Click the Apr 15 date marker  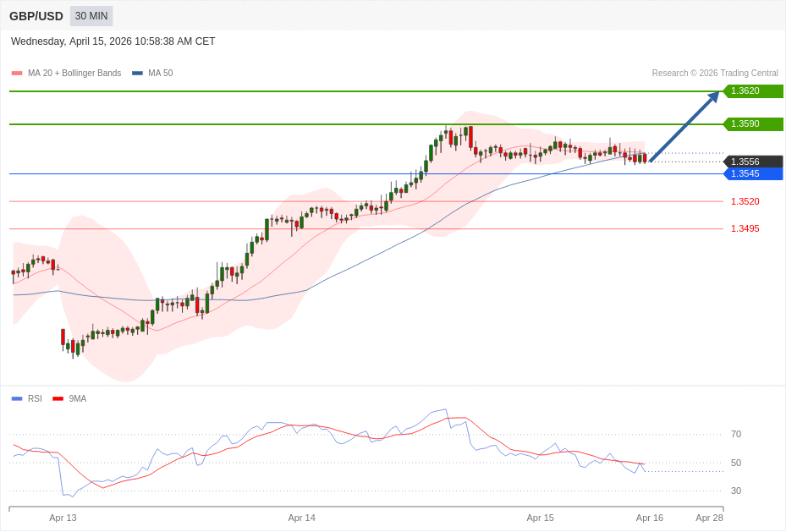(x=540, y=518)
